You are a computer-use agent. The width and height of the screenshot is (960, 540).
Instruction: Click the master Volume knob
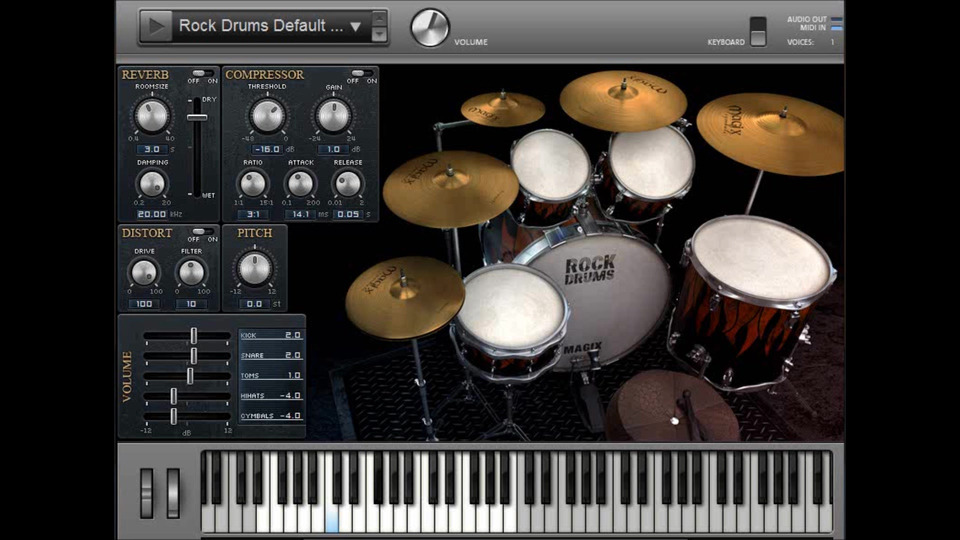(430, 28)
